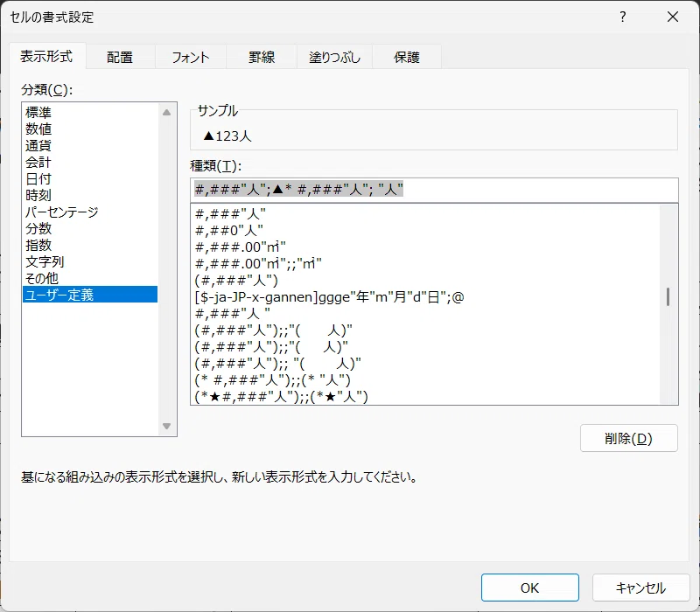Open the 配置 tab
This screenshot has width=700, height=612.
(x=120, y=57)
